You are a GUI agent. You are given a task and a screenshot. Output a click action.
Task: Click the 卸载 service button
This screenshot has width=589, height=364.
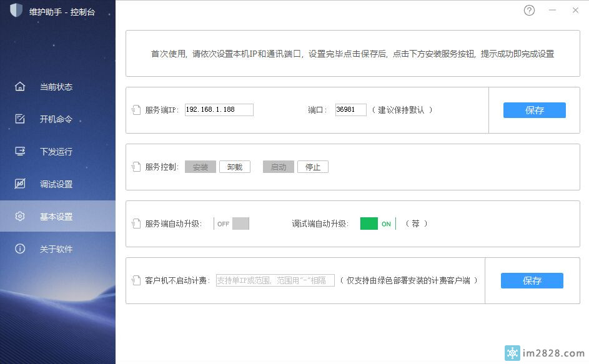(x=235, y=167)
